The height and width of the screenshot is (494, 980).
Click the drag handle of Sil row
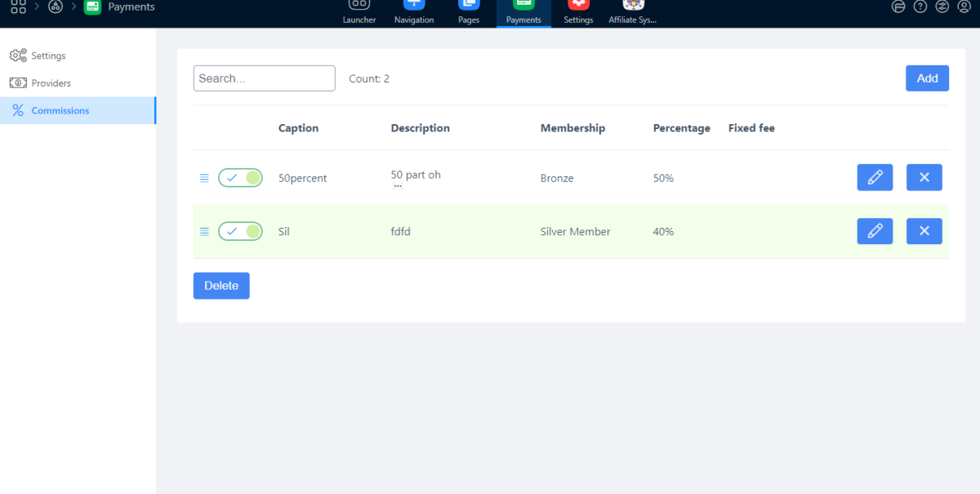coord(204,232)
